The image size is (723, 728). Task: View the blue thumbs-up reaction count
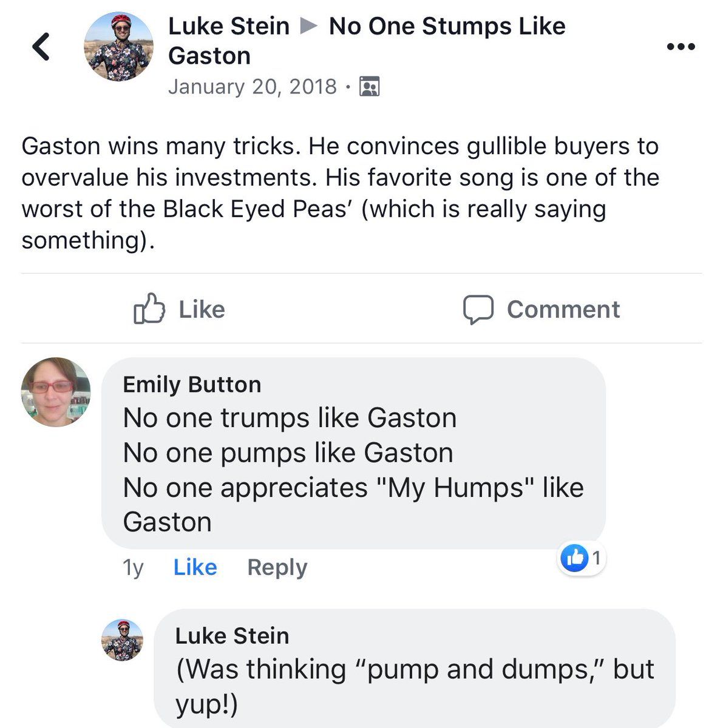pos(581,558)
